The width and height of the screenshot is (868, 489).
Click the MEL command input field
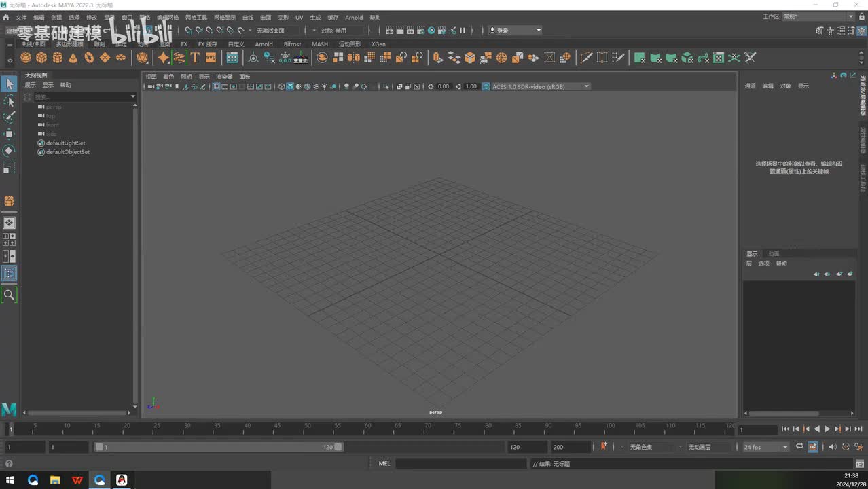pos(460,464)
